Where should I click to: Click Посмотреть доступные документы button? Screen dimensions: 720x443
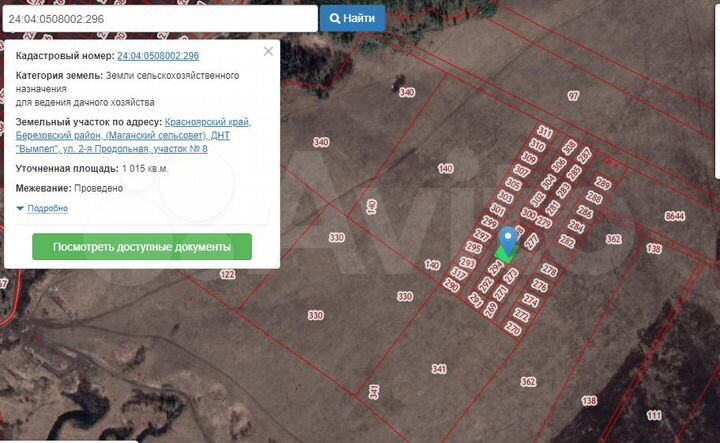click(x=142, y=247)
